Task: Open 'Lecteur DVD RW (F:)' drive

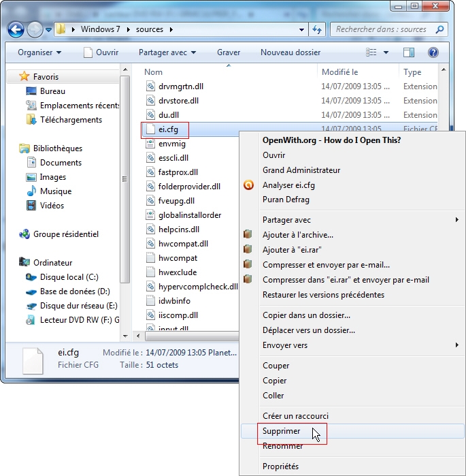Action: 80,319
